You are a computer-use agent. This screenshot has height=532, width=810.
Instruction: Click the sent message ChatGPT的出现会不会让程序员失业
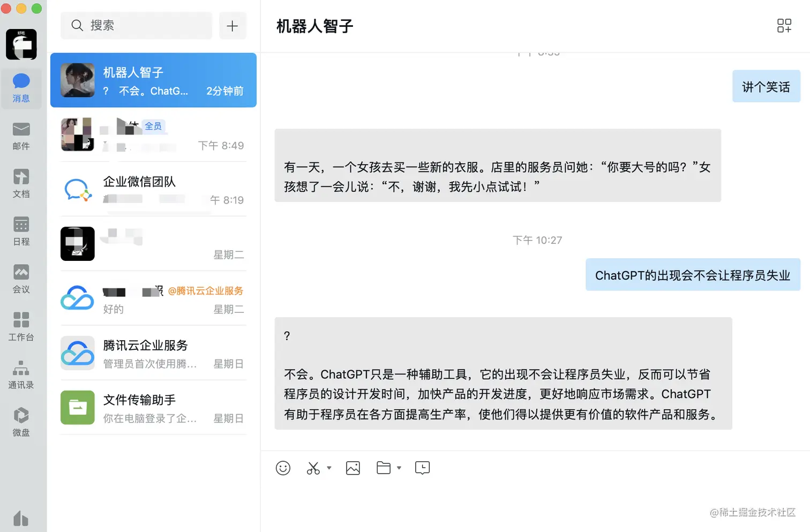coord(693,275)
